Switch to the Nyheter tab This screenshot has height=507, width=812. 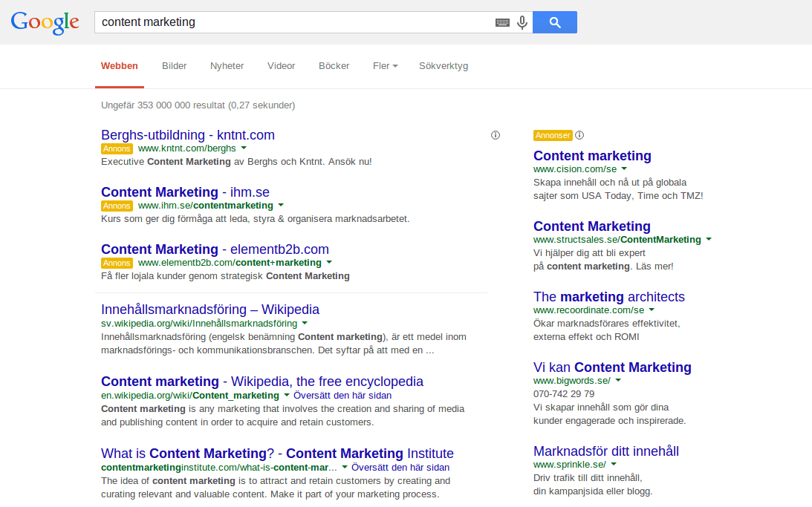(x=227, y=66)
